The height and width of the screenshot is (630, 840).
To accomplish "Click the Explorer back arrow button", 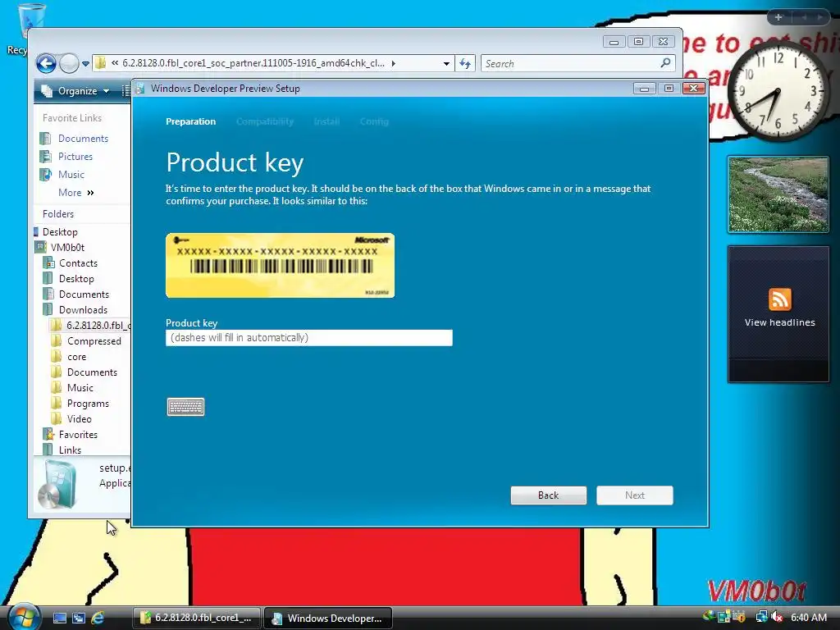I will (47, 64).
